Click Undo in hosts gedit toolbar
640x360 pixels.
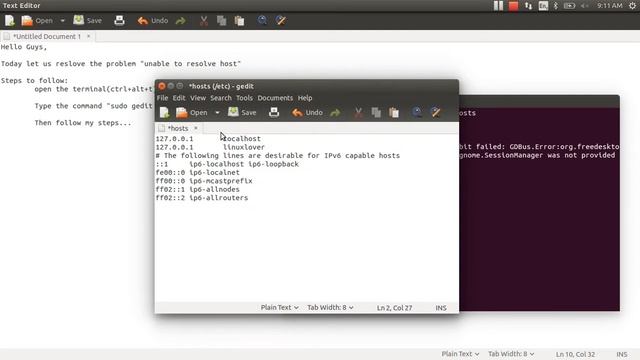tap(307, 112)
